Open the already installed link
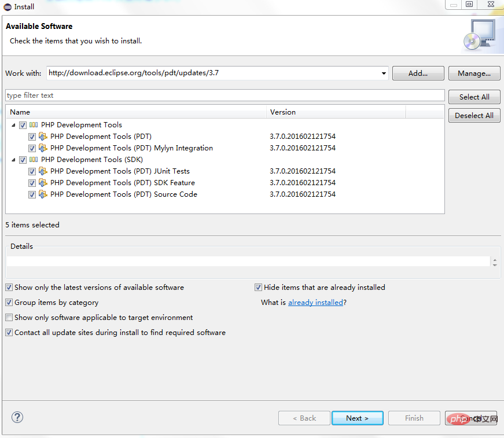Screen dimensions: 504x438 click(315, 303)
